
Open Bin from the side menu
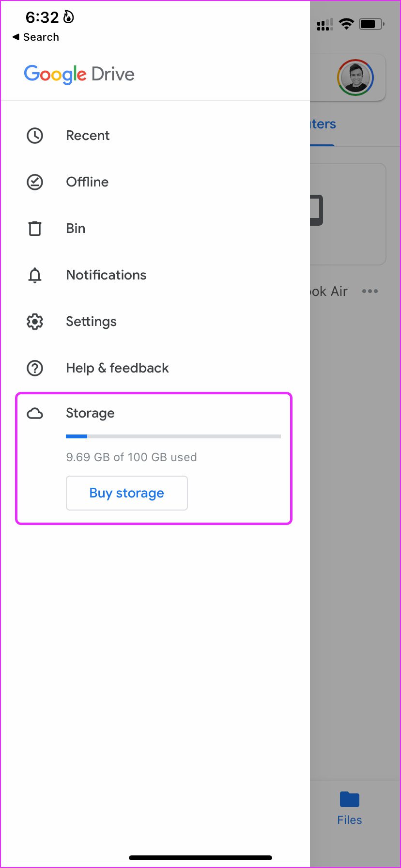coord(76,229)
